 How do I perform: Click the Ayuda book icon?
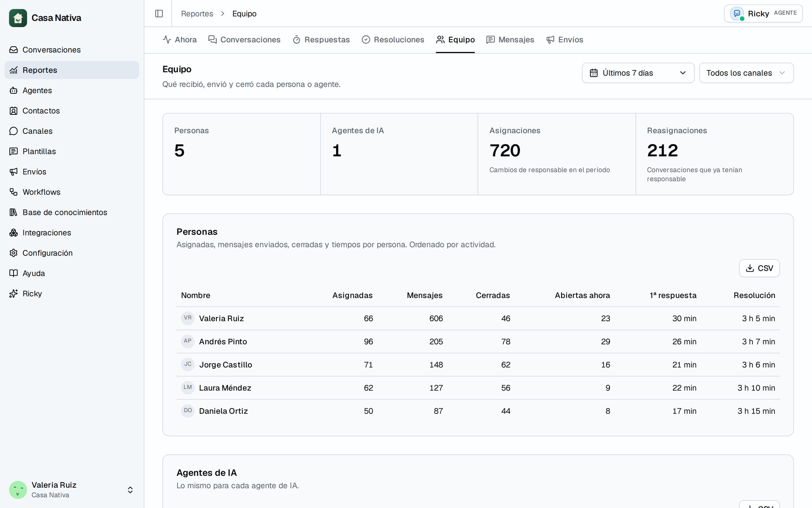14,273
